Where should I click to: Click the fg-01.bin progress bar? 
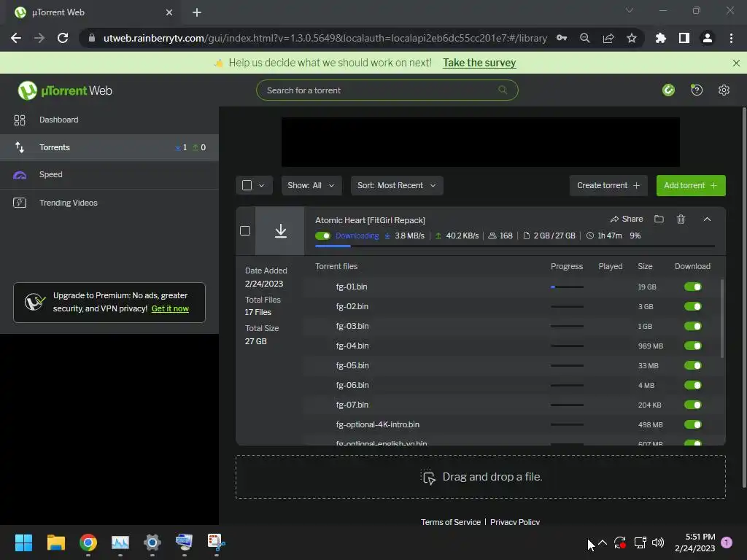[x=567, y=287]
